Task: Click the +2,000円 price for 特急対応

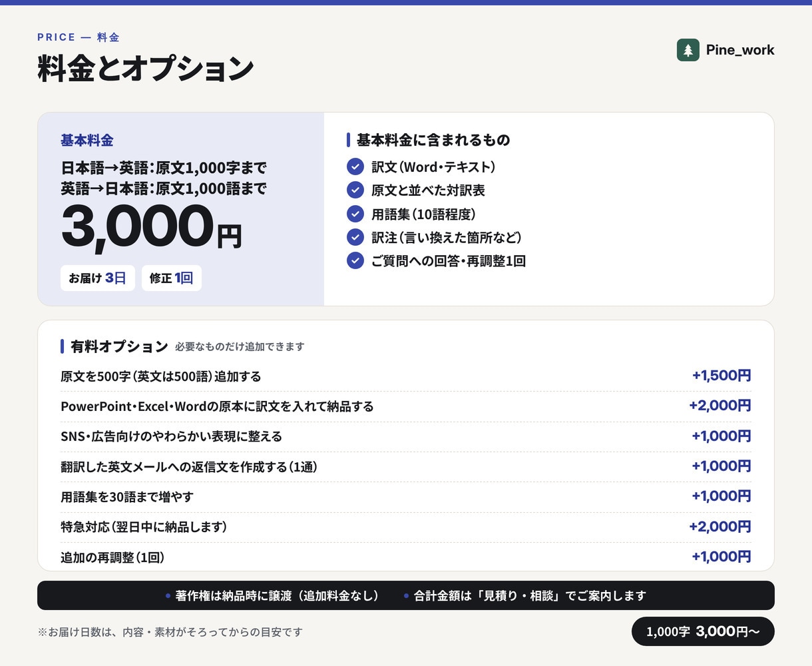Action: [x=720, y=527]
